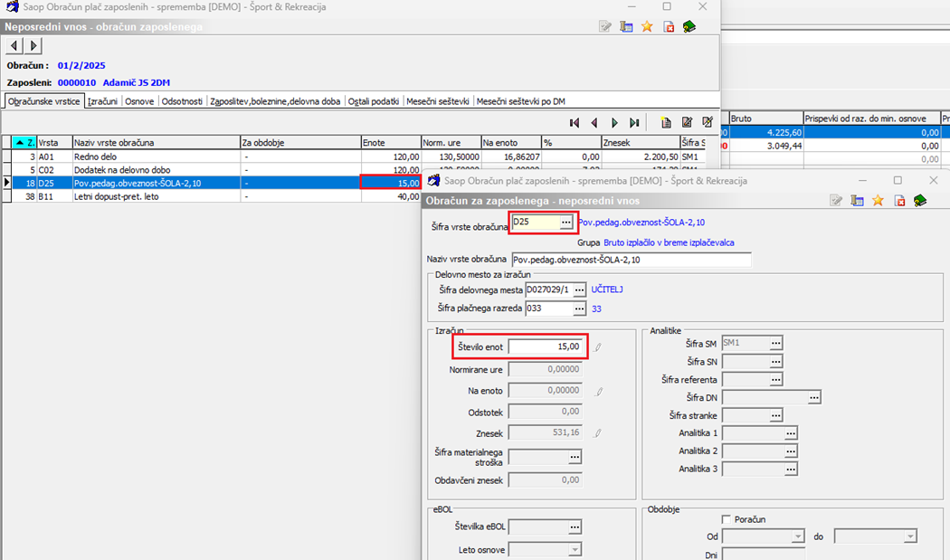This screenshot has height=560, width=950.
Task: Open lookup for Šifra plačnega razreda
Action: tap(579, 308)
